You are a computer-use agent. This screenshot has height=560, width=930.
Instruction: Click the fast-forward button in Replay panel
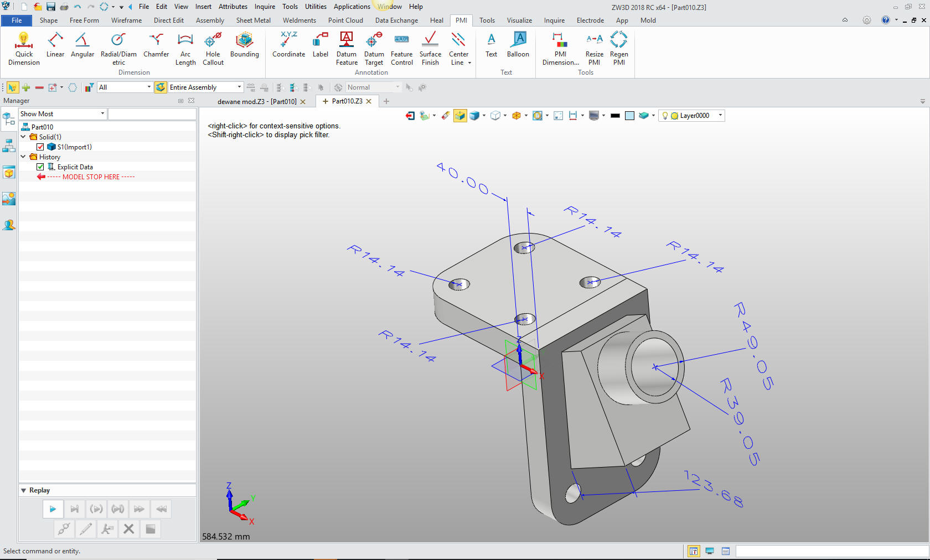click(139, 509)
